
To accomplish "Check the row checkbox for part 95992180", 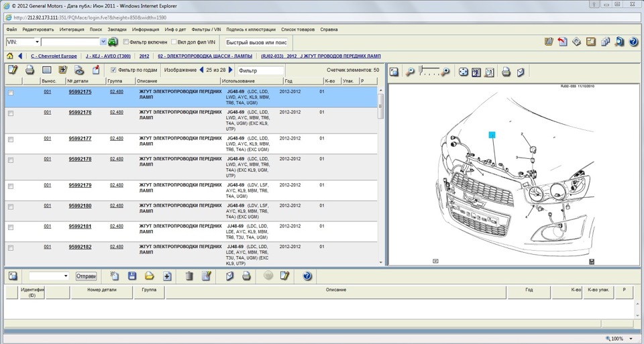I will click(11, 207).
